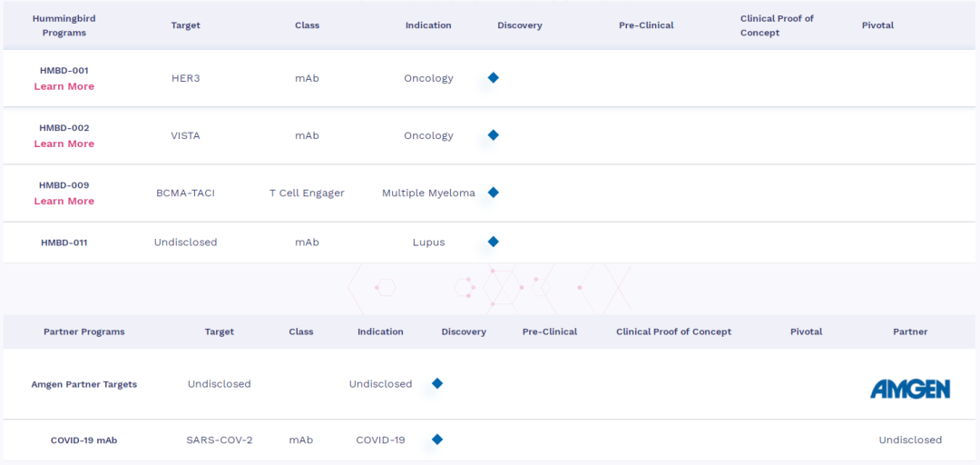The width and height of the screenshot is (980, 465).
Task: Click the T Cell Engager class cell
Action: point(307,193)
